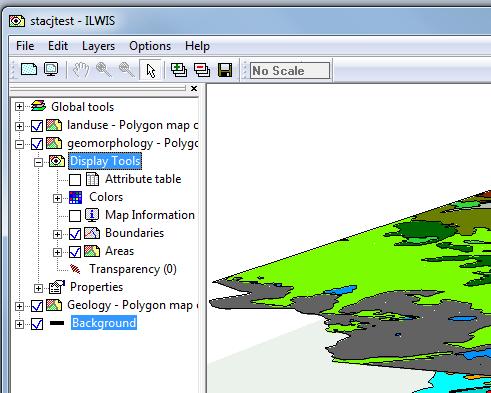The image size is (491, 393).
Task: Click the Save View floppy disk icon
Action: [x=225, y=70]
